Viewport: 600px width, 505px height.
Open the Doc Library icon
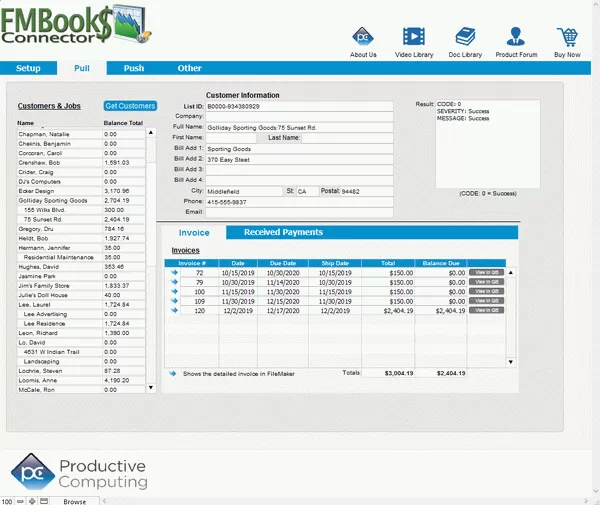point(464,38)
